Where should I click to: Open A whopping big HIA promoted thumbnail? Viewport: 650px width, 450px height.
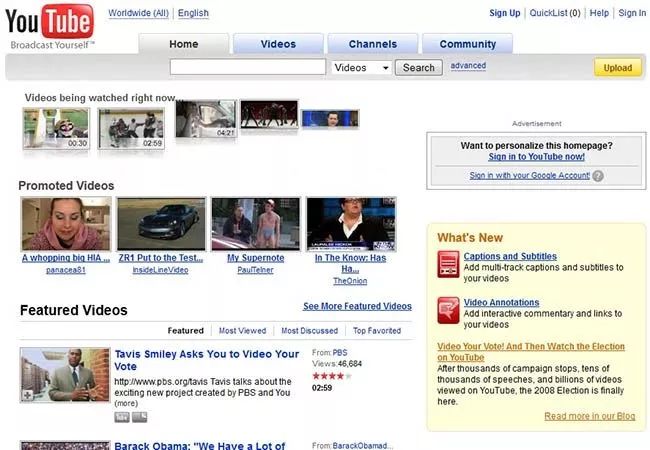[66, 224]
